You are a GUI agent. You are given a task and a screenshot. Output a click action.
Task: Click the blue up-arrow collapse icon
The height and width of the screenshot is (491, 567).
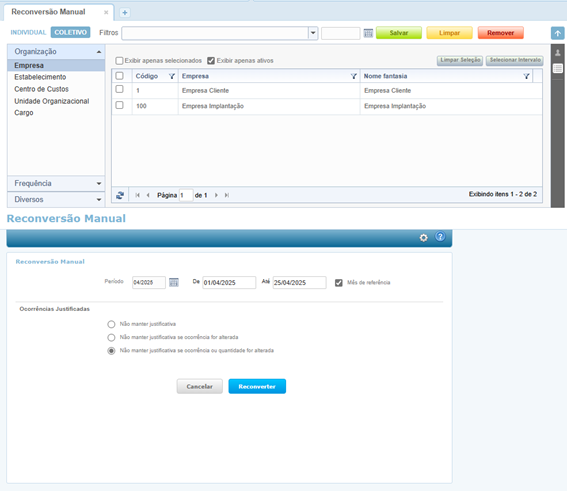(x=558, y=33)
